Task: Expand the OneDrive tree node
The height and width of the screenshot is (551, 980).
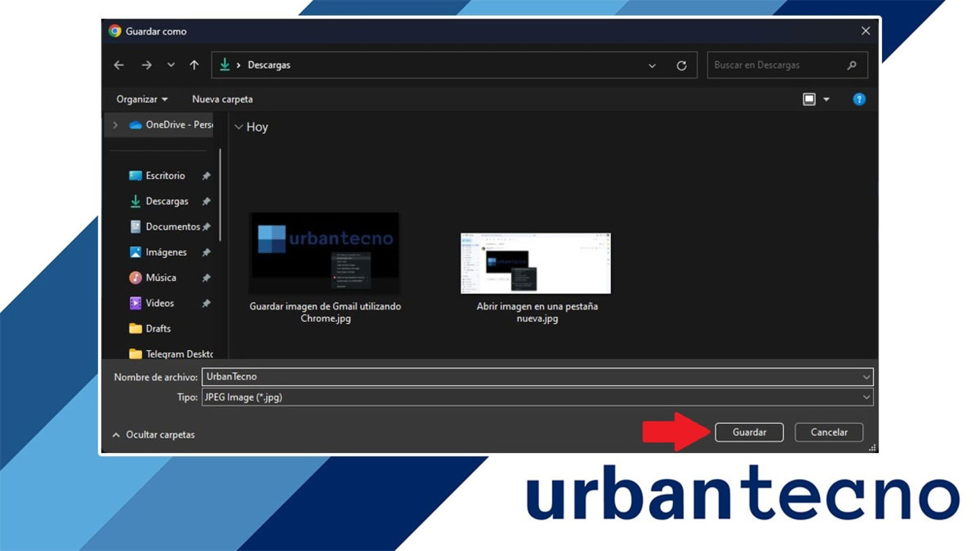Action: click(x=115, y=125)
